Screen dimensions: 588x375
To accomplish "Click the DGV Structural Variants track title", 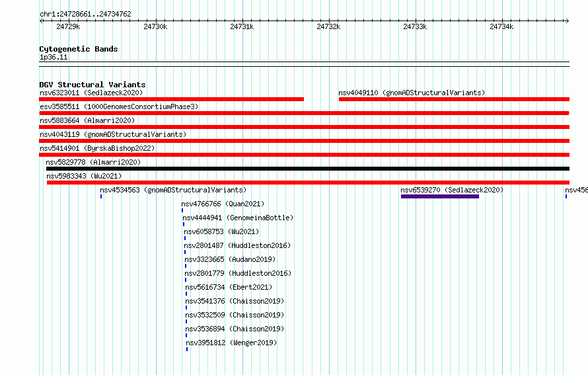I will 92,85.
